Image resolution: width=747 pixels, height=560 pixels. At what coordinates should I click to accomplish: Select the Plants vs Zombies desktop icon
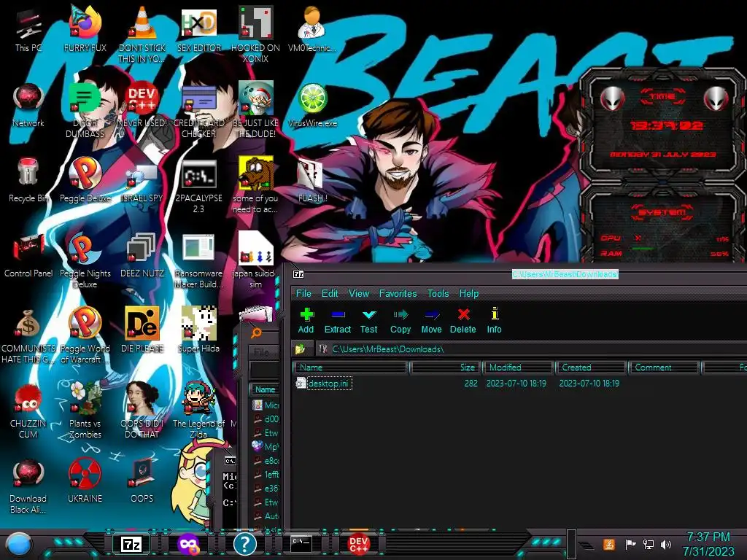85,411
